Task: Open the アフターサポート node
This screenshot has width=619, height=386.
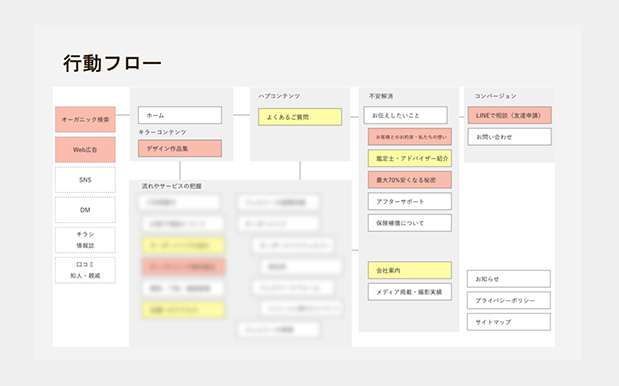Action: coord(410,201)
